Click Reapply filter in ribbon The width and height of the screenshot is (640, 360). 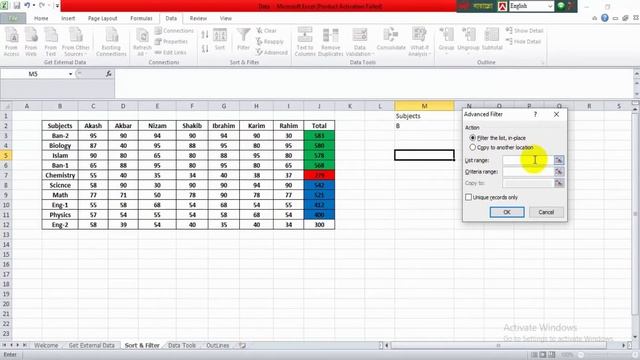click(x=270, y=42)
